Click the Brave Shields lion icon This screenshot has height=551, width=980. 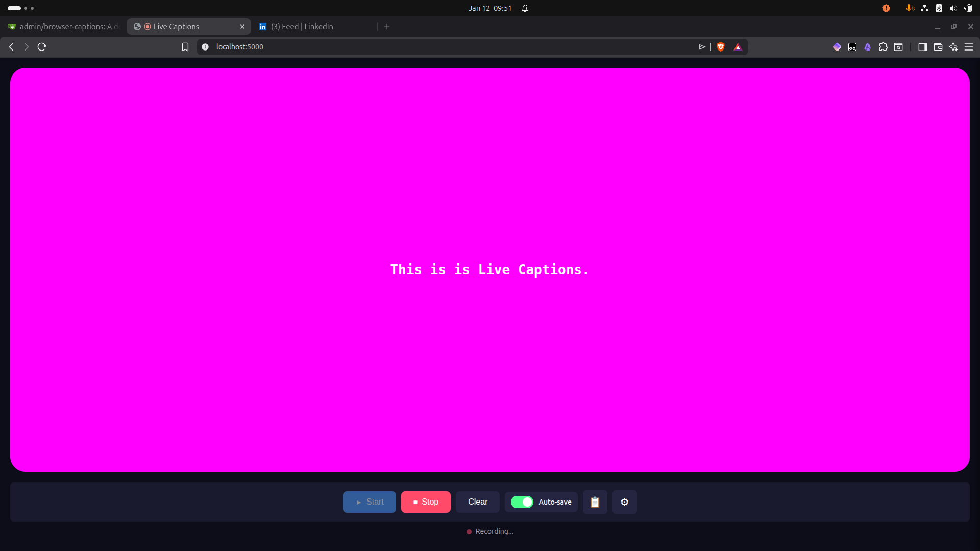(x=721, y=47)
